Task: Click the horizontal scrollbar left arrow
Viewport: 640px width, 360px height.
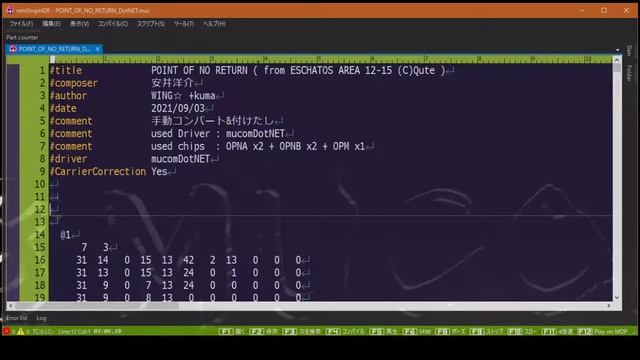Action: pyautogui.click(x=10, y=305)
